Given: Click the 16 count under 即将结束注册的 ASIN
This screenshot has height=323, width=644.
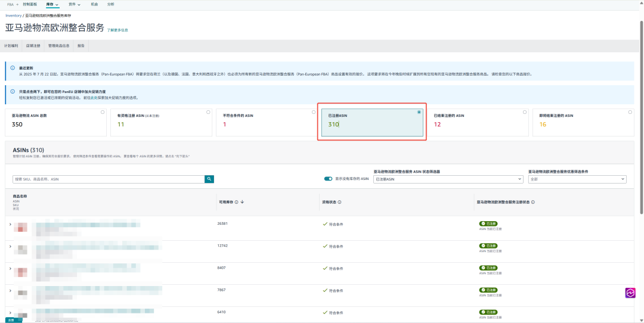Looking at the screenshot, I should (543, 125).
